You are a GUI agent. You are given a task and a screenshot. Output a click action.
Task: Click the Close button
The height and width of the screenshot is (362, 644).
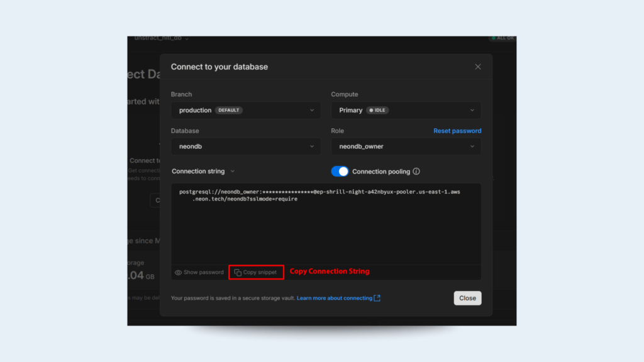[x=467, y=298]
